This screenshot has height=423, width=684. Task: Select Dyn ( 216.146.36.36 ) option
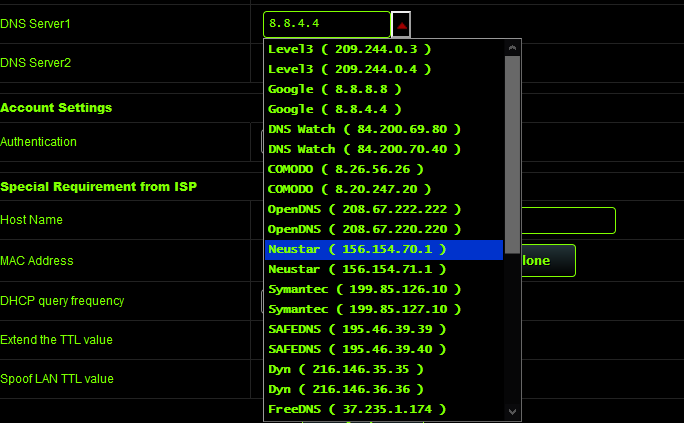tap(384, 390)
